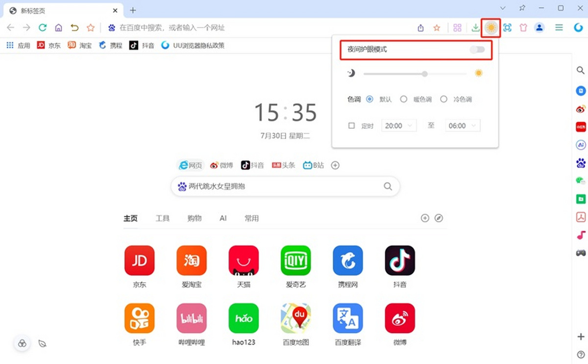Open the 百度翻译 shortcut tile
This screenshot has height=364, width=588.
tap(348, 324)
